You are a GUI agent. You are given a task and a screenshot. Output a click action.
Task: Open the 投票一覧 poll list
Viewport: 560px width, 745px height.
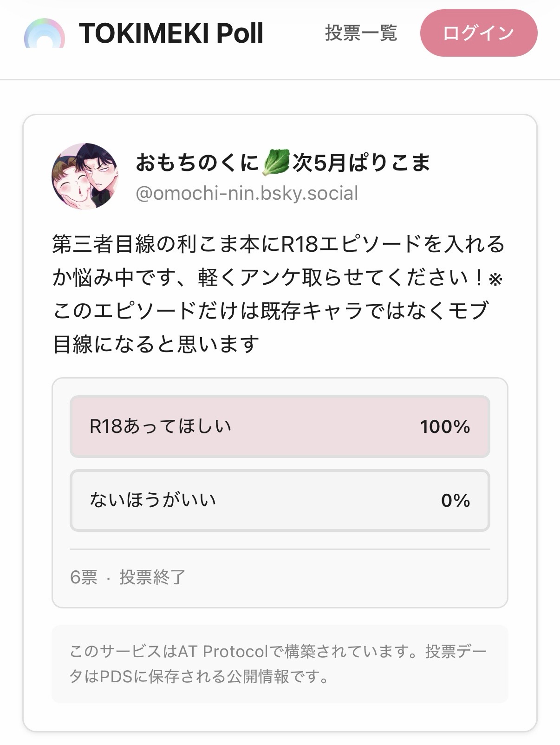361,33
